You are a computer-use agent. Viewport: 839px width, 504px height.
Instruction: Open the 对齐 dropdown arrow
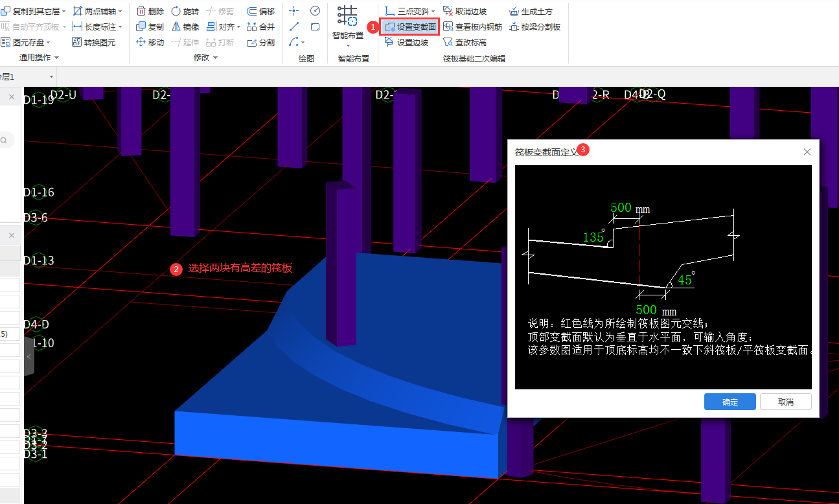click(x=238, y=27)
